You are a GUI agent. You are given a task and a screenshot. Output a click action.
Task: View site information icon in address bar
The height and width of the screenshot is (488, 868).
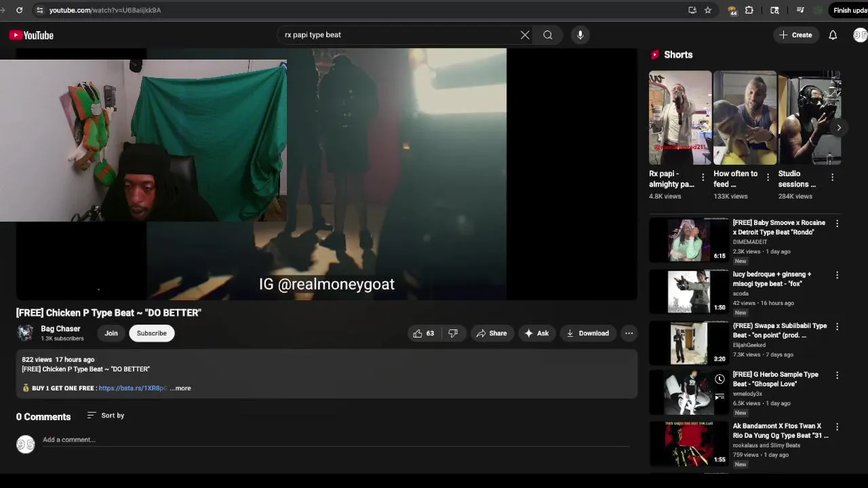tap(39, 10)
